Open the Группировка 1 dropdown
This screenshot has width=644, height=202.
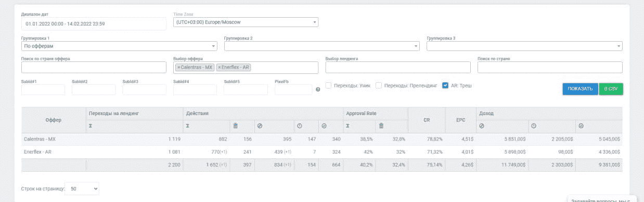[x=119, y=46]
